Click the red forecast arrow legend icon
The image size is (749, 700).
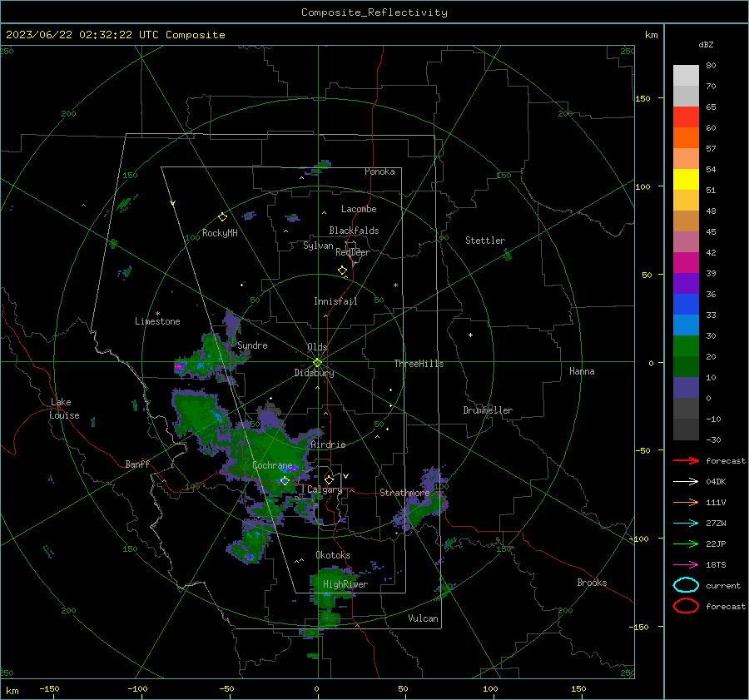[x=686, y=460]
